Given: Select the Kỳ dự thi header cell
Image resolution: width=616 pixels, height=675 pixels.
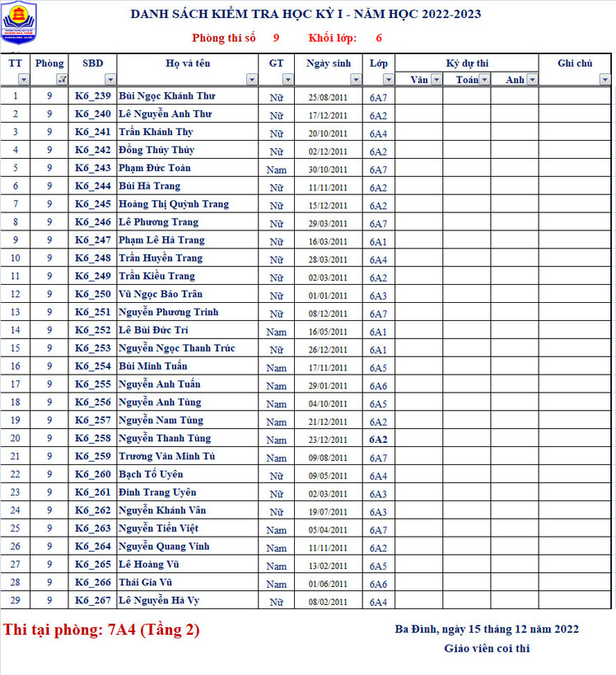Looking at the screenshot, I should click(x=466, y=63).
